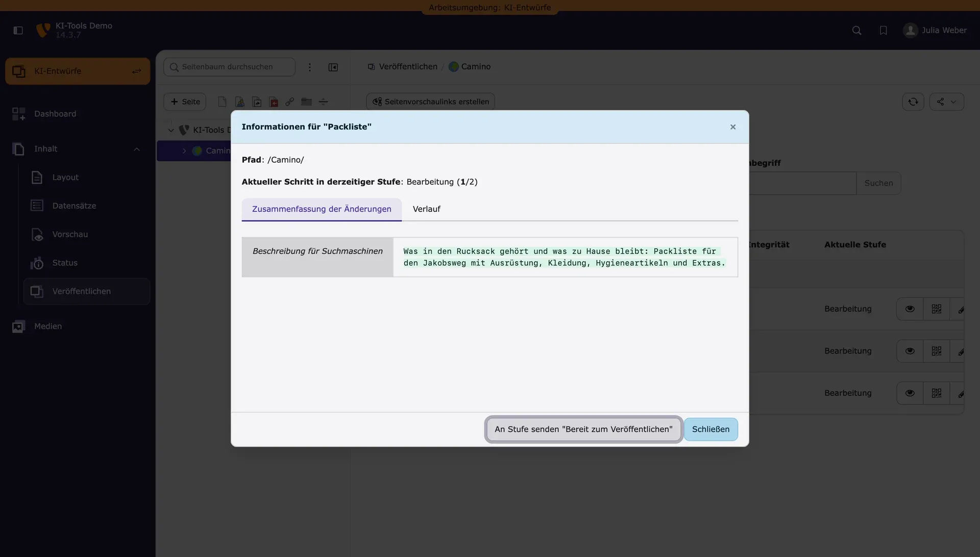Screen dimensions: 980x557
Task: Open the Vorschau module
Action: [87, 235]
